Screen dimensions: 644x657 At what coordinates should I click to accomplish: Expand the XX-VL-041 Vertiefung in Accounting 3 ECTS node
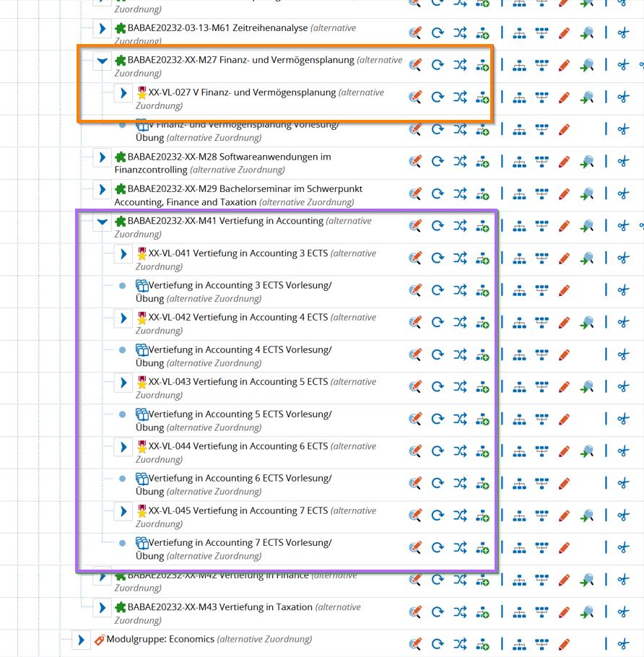click(123, 254)
